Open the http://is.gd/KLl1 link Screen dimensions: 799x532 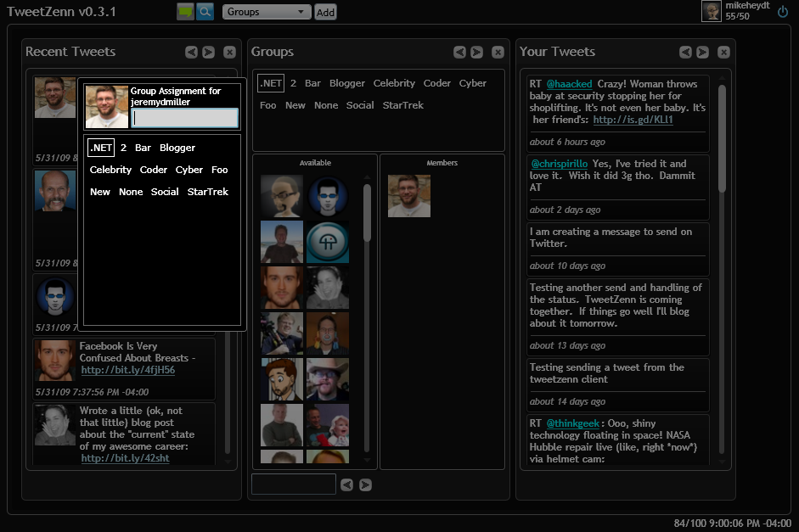(x=633, y=120)
